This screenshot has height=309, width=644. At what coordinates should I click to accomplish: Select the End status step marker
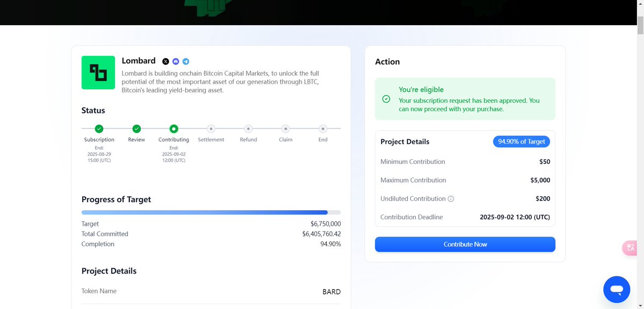(323, 128)
